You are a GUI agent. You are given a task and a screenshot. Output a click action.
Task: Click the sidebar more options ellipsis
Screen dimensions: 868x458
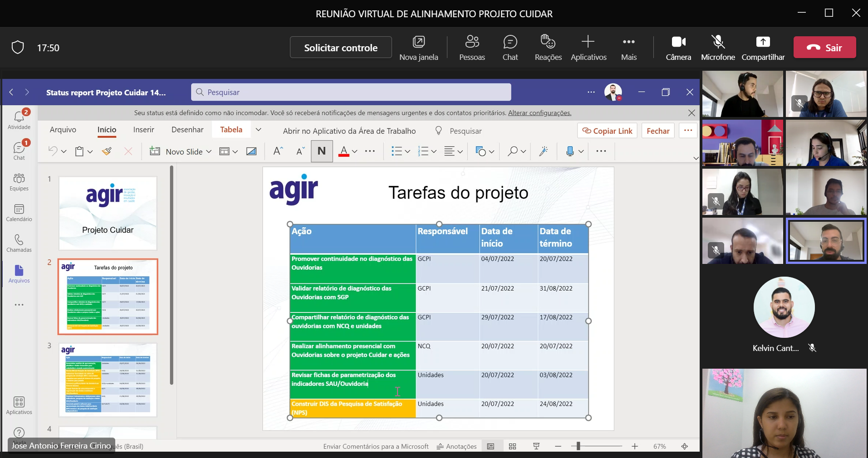coord(19,305)
